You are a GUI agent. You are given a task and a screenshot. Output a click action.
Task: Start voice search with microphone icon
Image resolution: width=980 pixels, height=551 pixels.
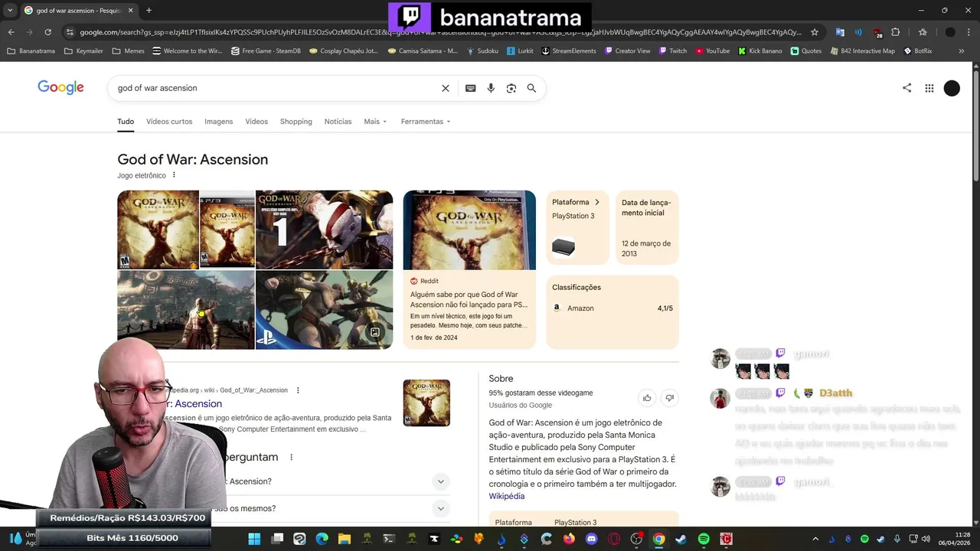tap(491, 88)
